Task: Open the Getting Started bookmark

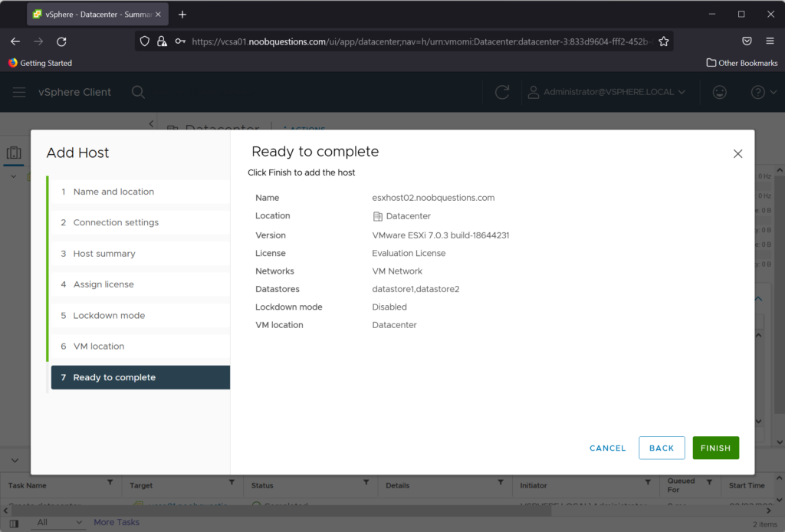Action: pos(40,63)
